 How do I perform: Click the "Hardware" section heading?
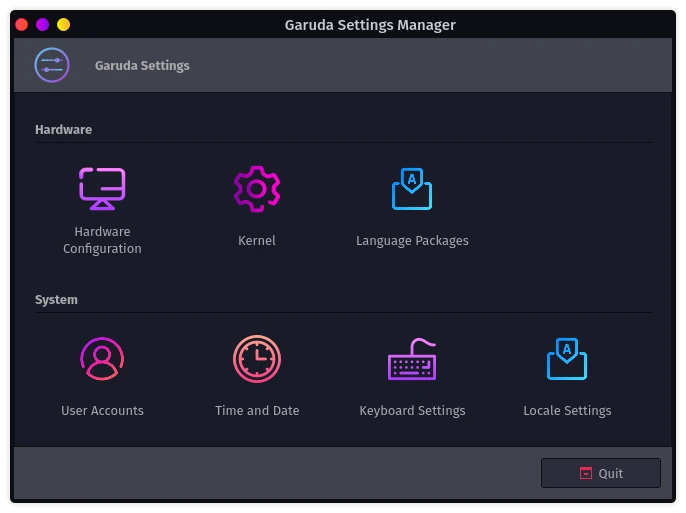point(63,129)
